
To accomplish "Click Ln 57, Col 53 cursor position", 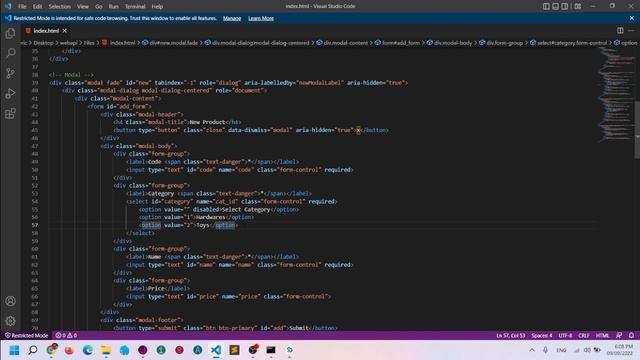I will pyautogui.click(x=511, y=336).
